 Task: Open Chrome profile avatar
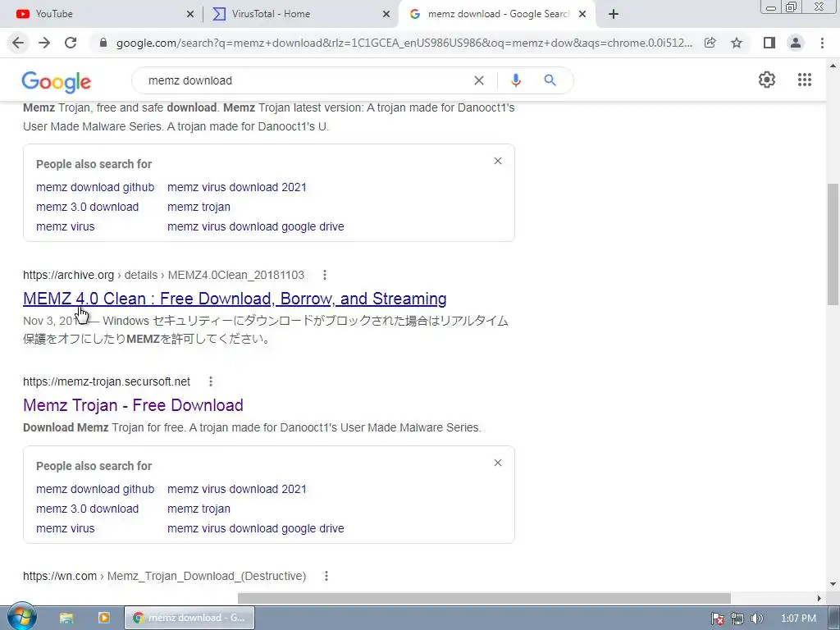796,43
